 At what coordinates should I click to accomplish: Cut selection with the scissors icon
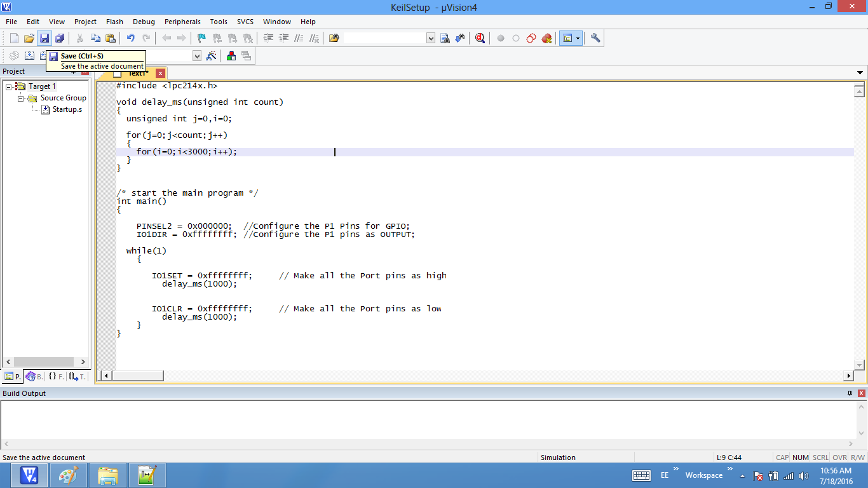tap(80, 38)
